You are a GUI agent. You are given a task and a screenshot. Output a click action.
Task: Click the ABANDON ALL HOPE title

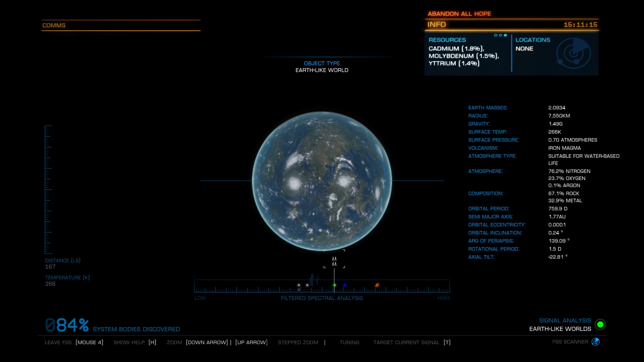(x=459, y=14)
